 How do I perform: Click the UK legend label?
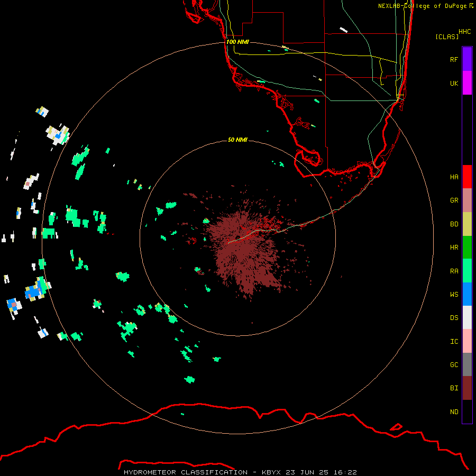pyautogui.click(x=454, y=83)
